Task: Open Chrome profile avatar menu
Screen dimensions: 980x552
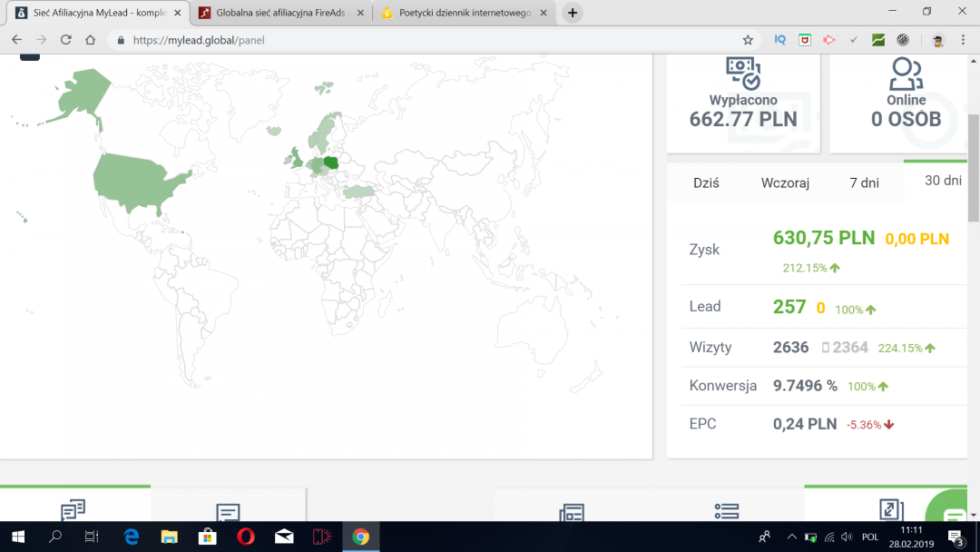Action: [937, 40]
